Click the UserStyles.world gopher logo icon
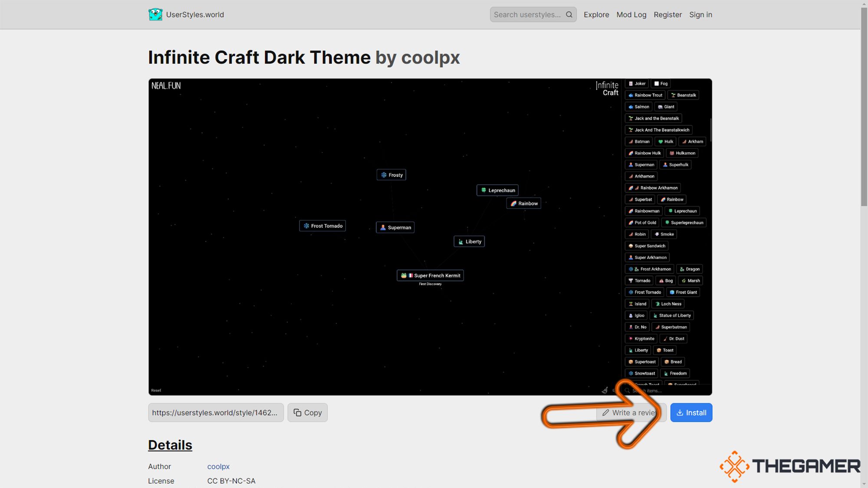The image size is (868, 488). (155, 14)
